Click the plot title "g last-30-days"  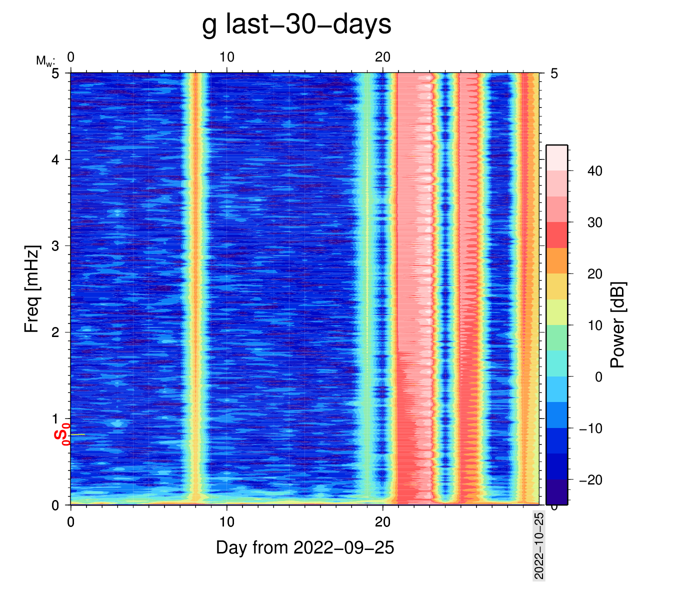click(x=296, y=24)
